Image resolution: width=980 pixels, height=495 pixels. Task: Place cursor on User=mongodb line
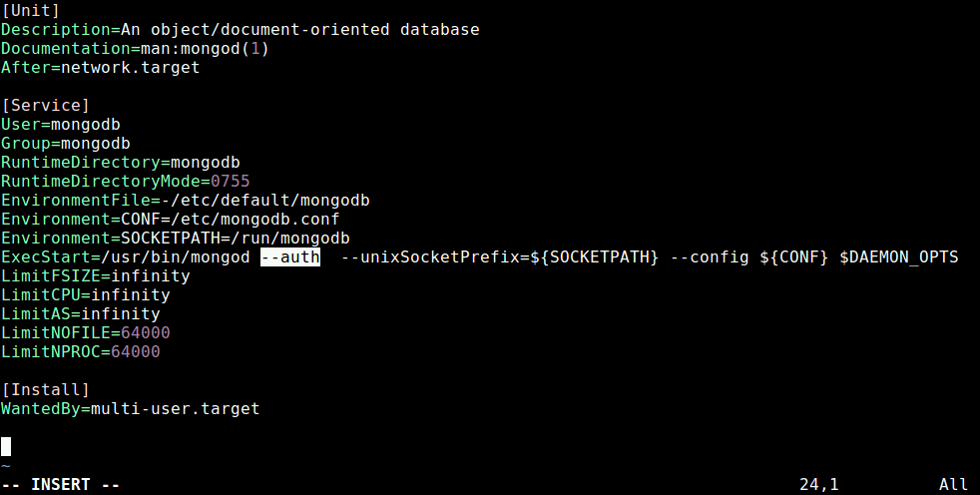click(61, 125)
